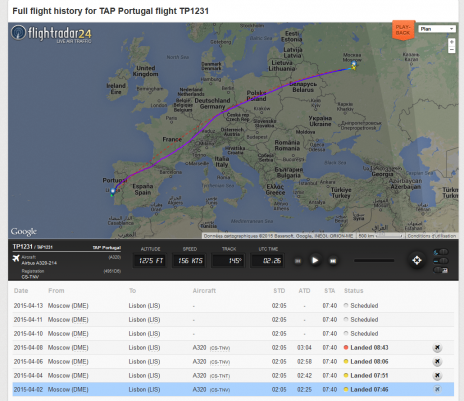Toggle the route line switch
Image resolution: width=464 pixels, height=401 pixels.
coord(441,261)
